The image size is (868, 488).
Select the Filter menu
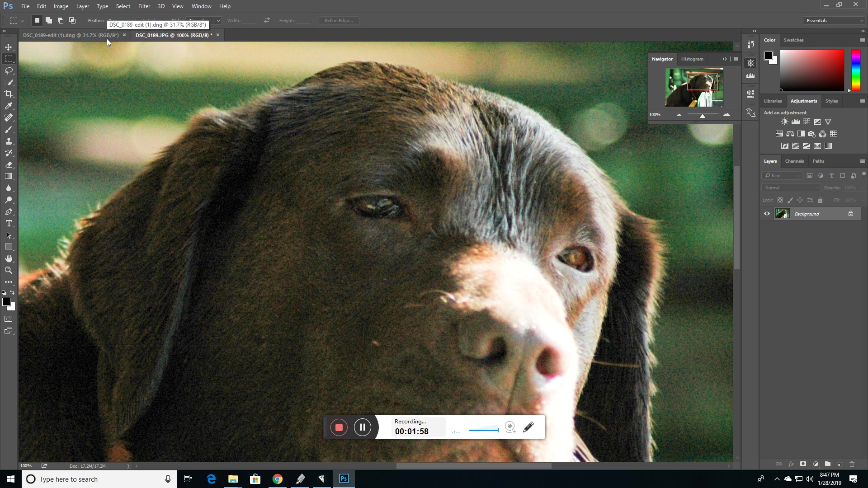coord(144,6)
